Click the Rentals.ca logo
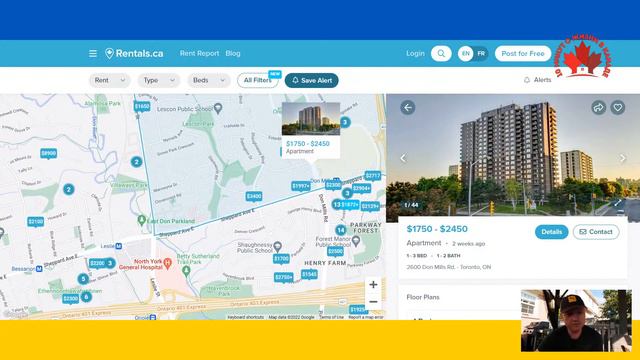 tap(134, 53)
